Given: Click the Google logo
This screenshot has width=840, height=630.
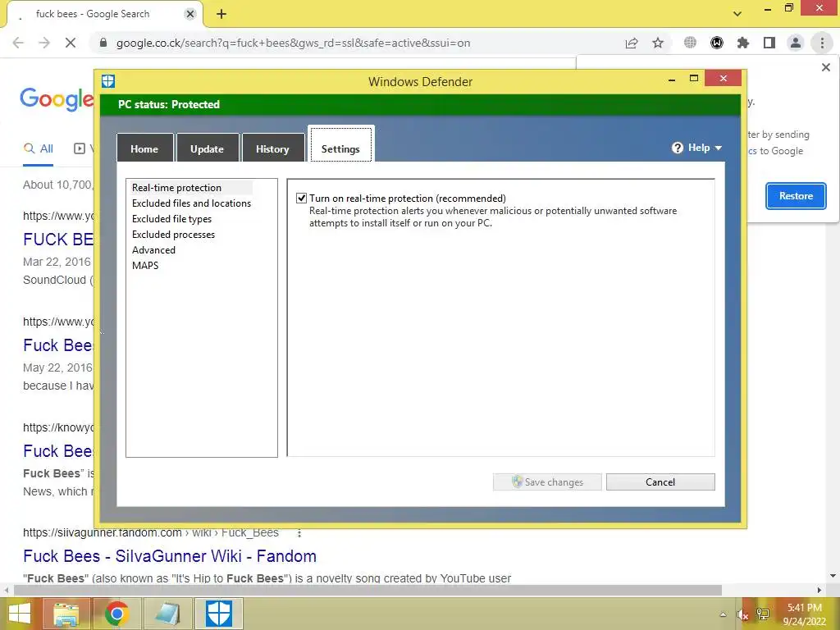Looking at the screenshot, I should [x=57, y=99].
